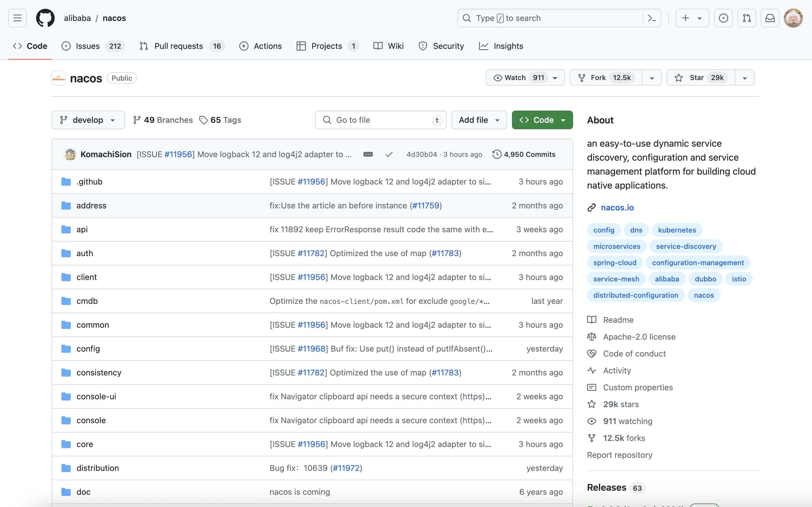Open the command palette icon in search bar
The height and width of the screenshot is (507, 812).
pyautogui.click(x=651, y=18)
